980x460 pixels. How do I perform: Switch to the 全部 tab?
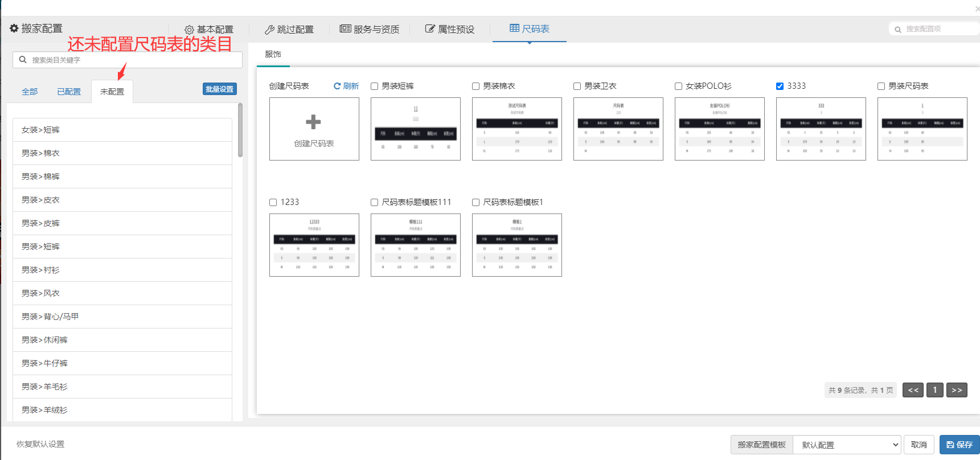(x=30, y=92)
